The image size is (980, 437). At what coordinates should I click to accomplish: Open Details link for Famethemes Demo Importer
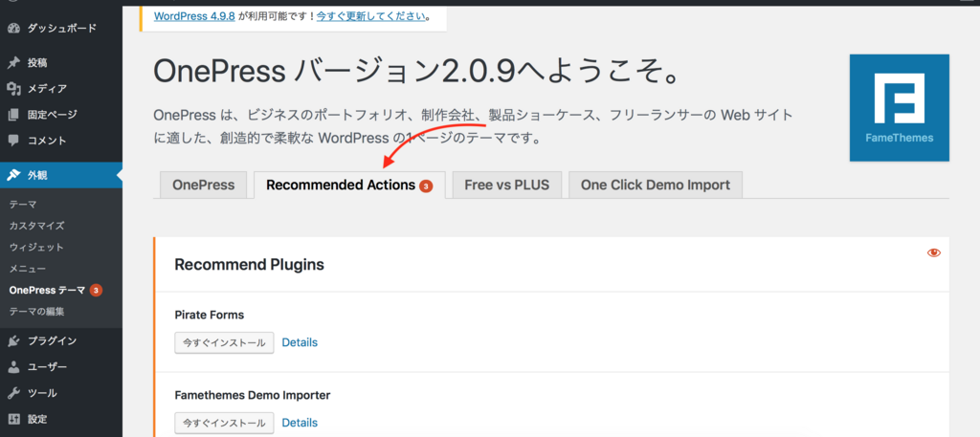tap(300, 423)
